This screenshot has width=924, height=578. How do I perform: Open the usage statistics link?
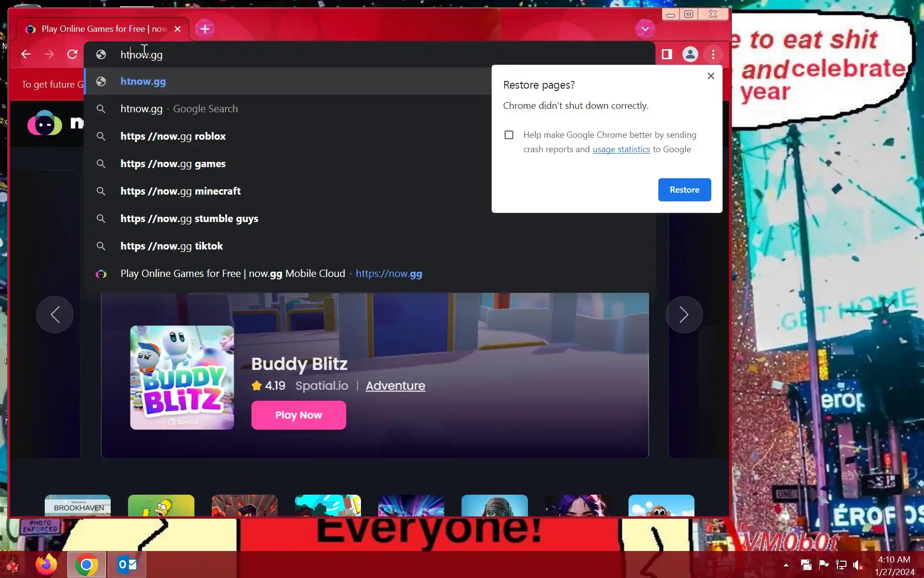(x=621, y=149)
